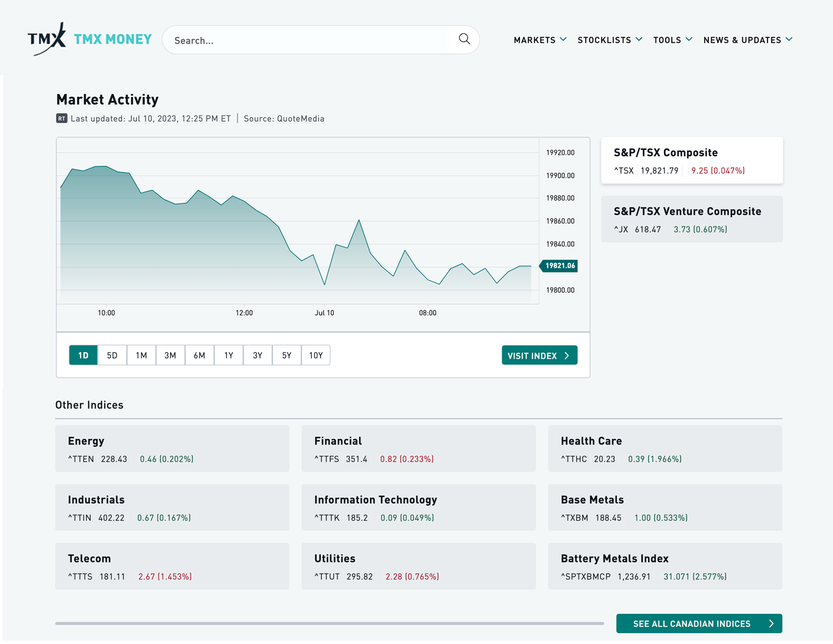833x644 pixels.
Task: Click the RT real-time badge icon
Action: point(61,119)
